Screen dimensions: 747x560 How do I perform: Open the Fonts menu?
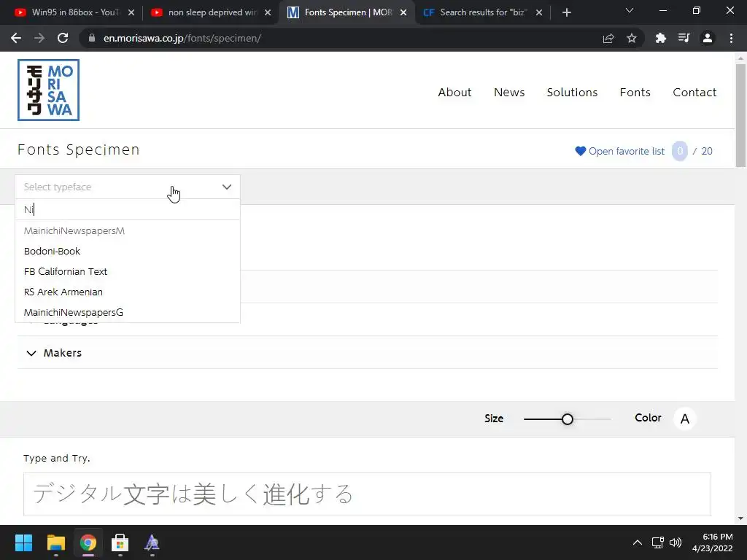click(x=635, y=93)
